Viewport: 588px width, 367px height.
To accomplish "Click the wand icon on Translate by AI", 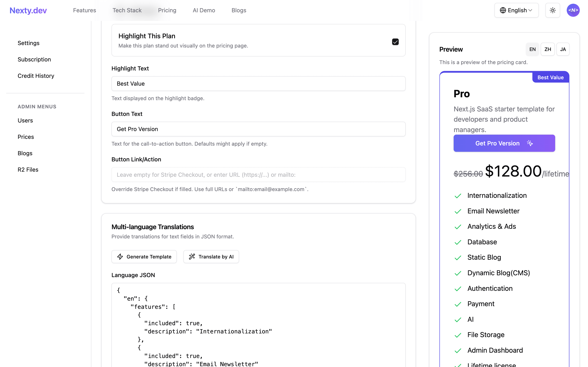I will (192, 257).
